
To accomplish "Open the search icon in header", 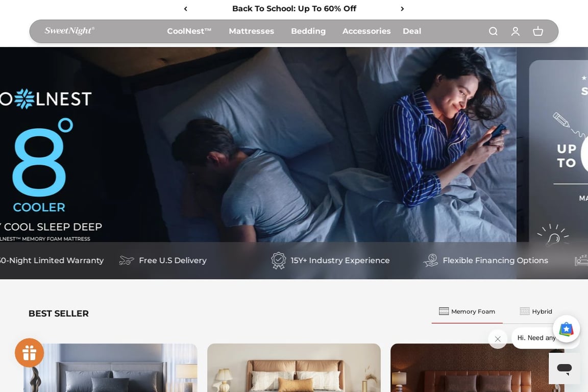I will 493,31.
